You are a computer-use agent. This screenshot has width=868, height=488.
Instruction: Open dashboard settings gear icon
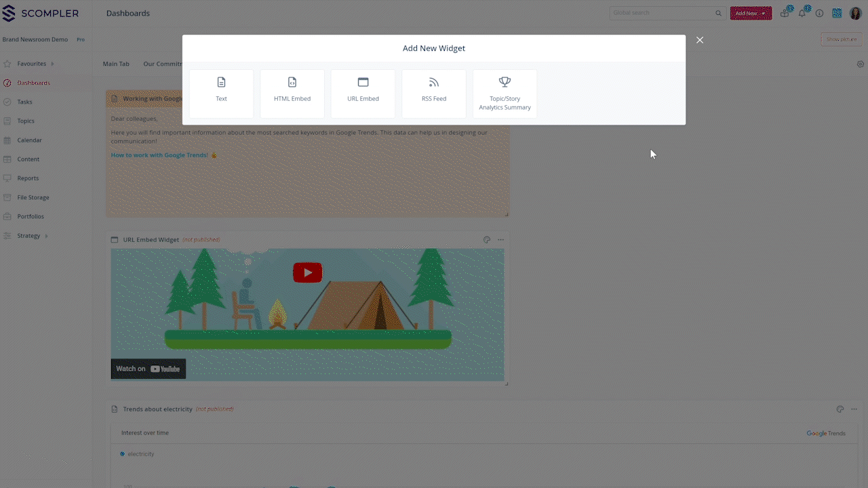[x=861, y=64]
